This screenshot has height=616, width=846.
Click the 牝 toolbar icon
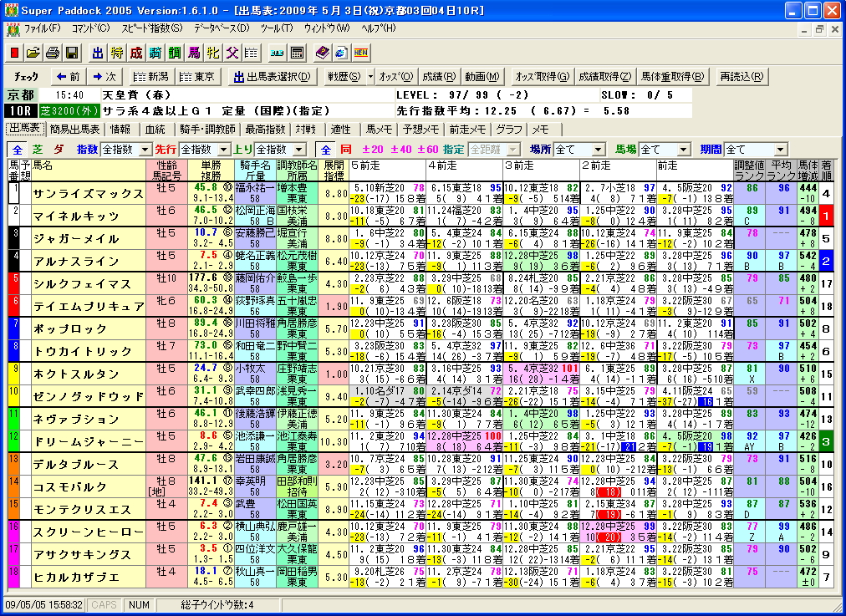coord(213,53)
